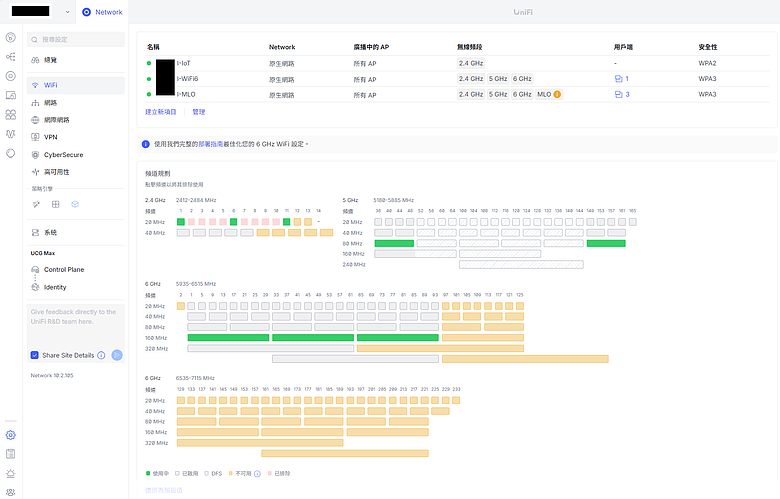Open the dashboard icon atop the left rail
780x499 pixels.
[10, 38]
